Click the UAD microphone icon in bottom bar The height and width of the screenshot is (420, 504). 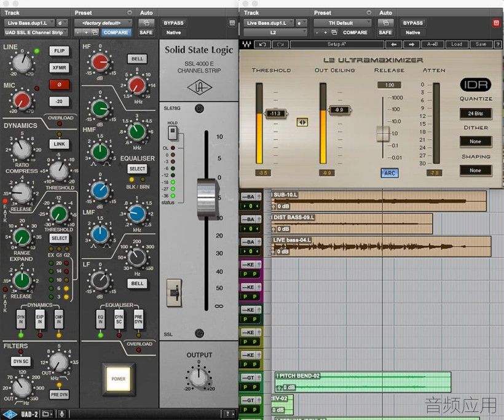pyautogui.click(x=62, y=414)
